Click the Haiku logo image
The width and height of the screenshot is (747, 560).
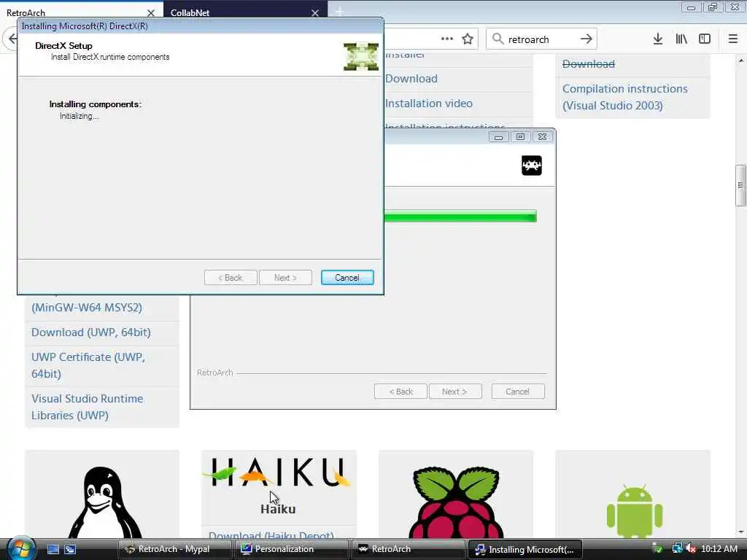pyautogui.click(x=277, y=472)
